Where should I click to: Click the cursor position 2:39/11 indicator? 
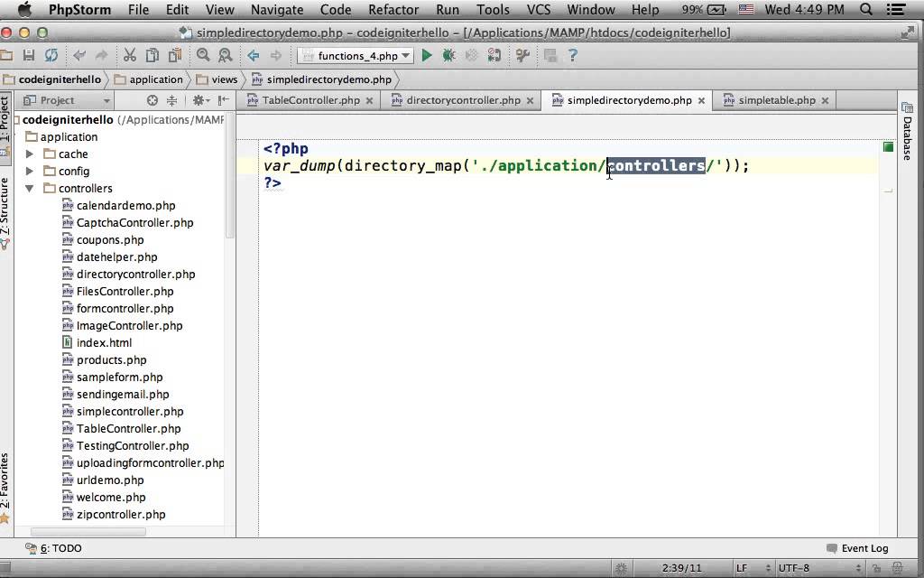click(682, 568)
